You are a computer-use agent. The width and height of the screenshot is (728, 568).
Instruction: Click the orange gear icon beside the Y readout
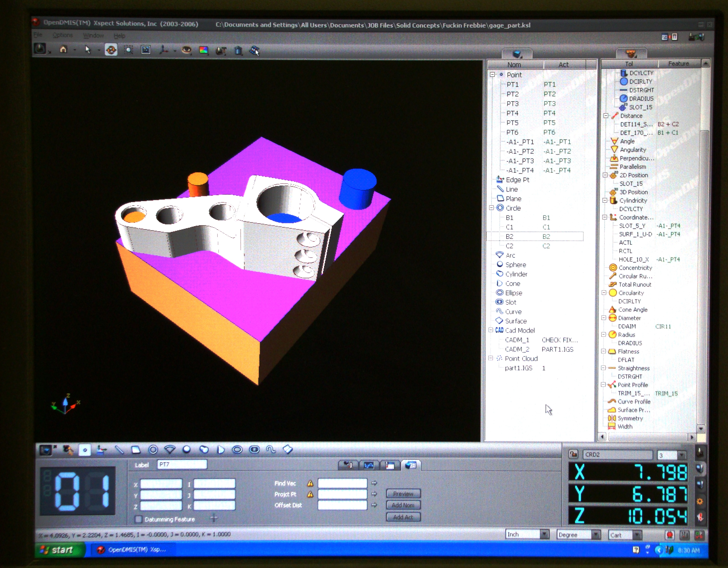point(700,501)
